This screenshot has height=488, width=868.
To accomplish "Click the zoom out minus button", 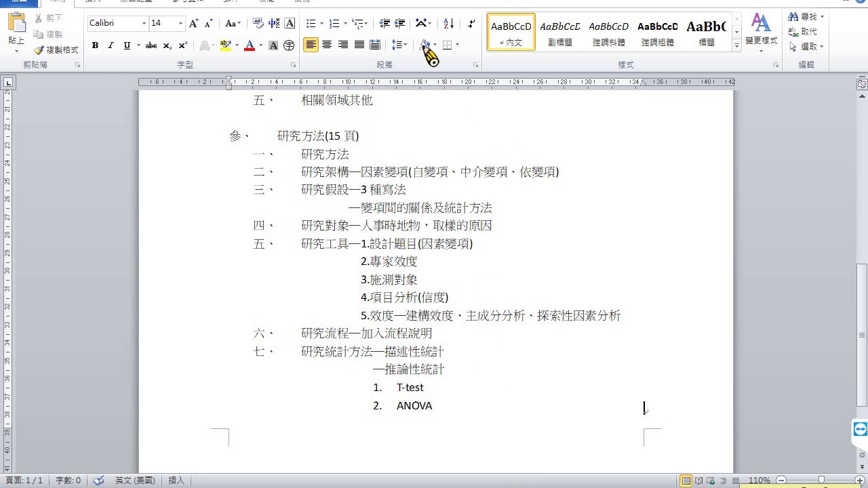I will 781,480.
